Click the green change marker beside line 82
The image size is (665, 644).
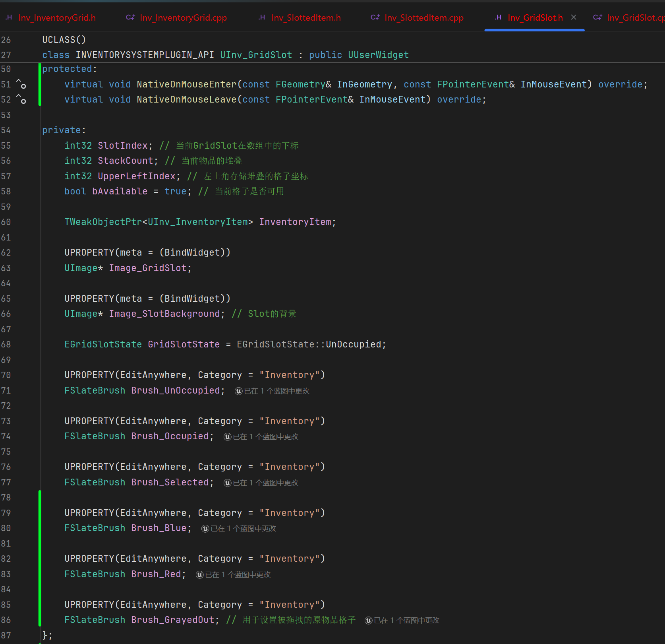pos(40,559)
